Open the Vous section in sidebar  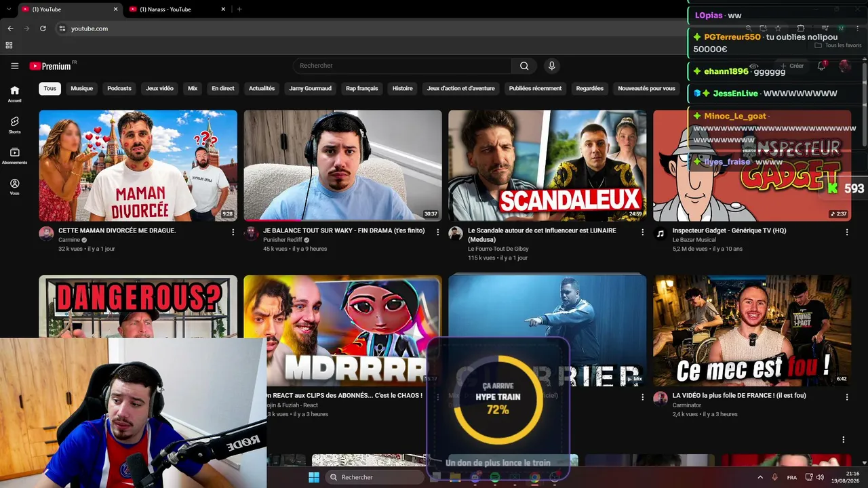pyautogui.click(x=14, y=187)
